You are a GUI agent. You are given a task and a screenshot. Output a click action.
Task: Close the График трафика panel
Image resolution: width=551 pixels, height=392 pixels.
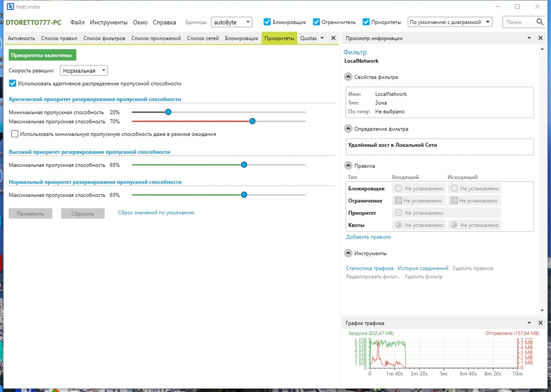tap(540, 323)
